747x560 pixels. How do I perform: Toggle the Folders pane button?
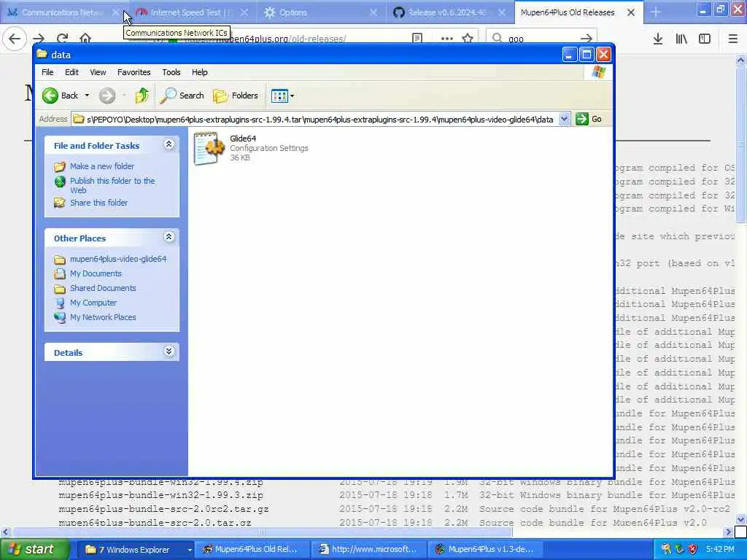(236, 96)
